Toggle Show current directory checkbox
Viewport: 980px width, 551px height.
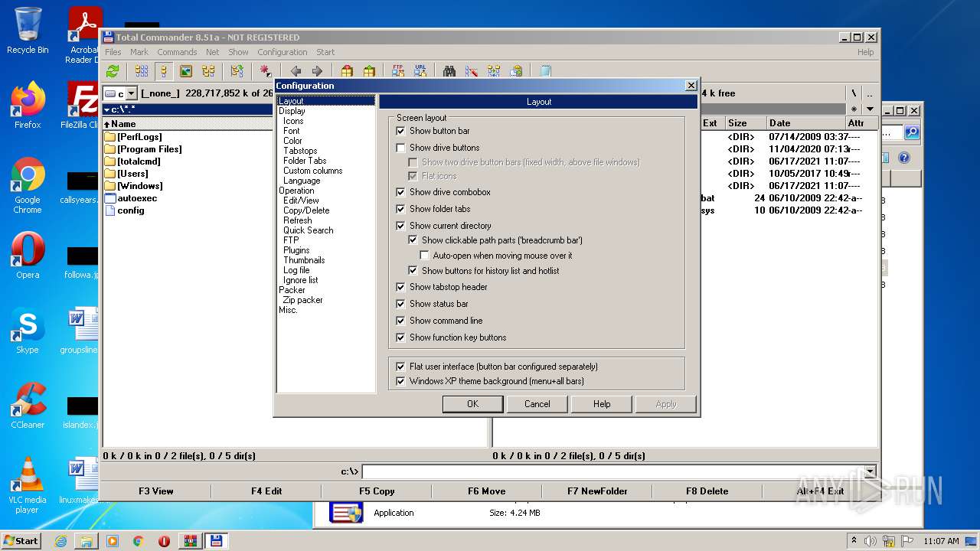(x=400, y=226)
